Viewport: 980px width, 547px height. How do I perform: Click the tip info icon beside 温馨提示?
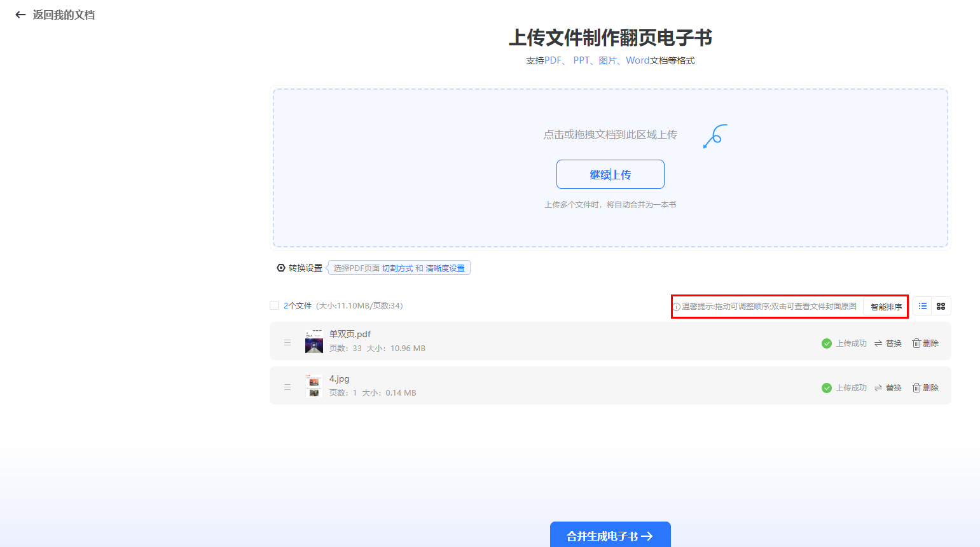coord(677,307)
